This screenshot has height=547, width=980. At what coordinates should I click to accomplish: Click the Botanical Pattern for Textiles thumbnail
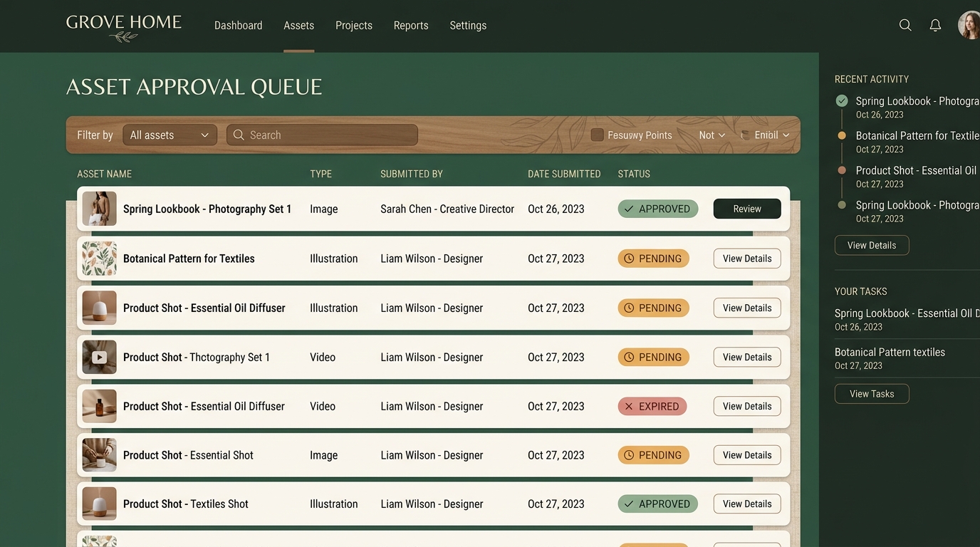click(x=99, y=259)
